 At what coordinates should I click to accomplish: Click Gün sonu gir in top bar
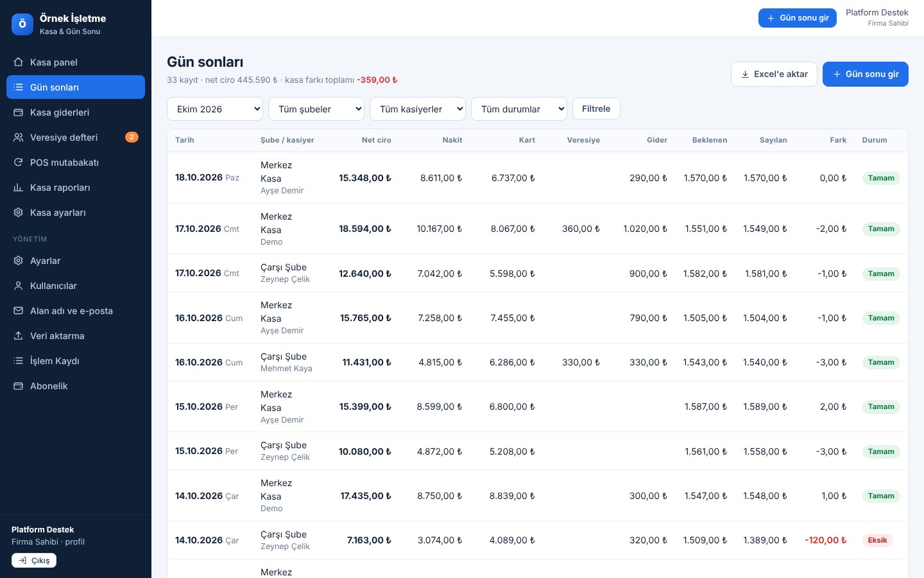coord(798,18)
